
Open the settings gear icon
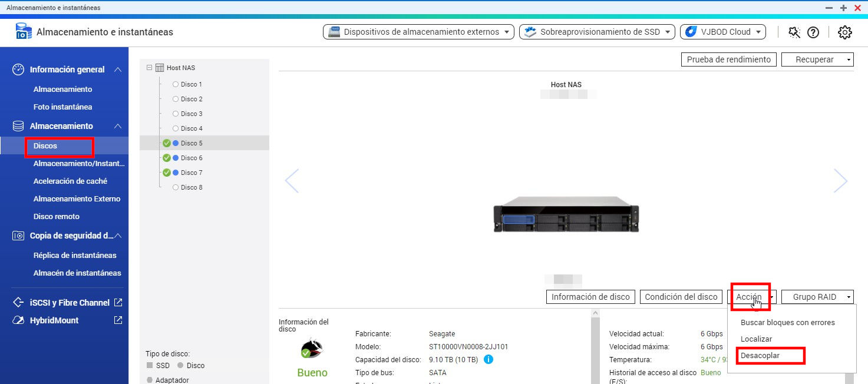click(x=845, y=32)
